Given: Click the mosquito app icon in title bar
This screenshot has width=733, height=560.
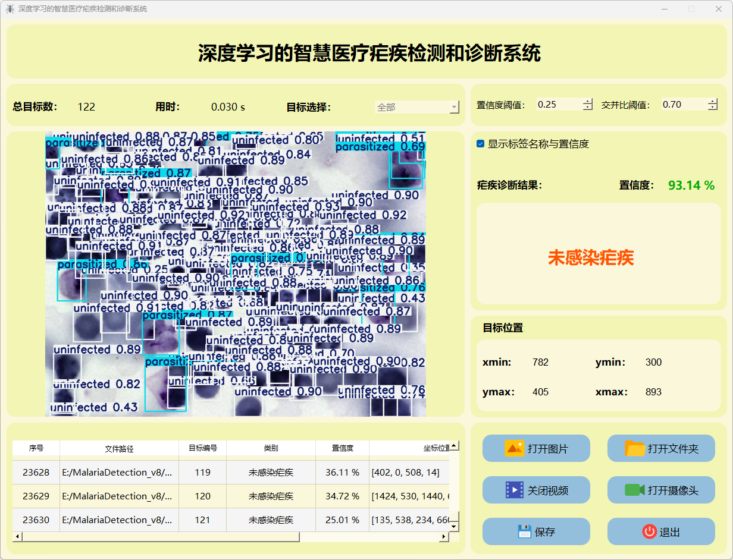Looking at the screenshot, I should (x=10, y=9).
